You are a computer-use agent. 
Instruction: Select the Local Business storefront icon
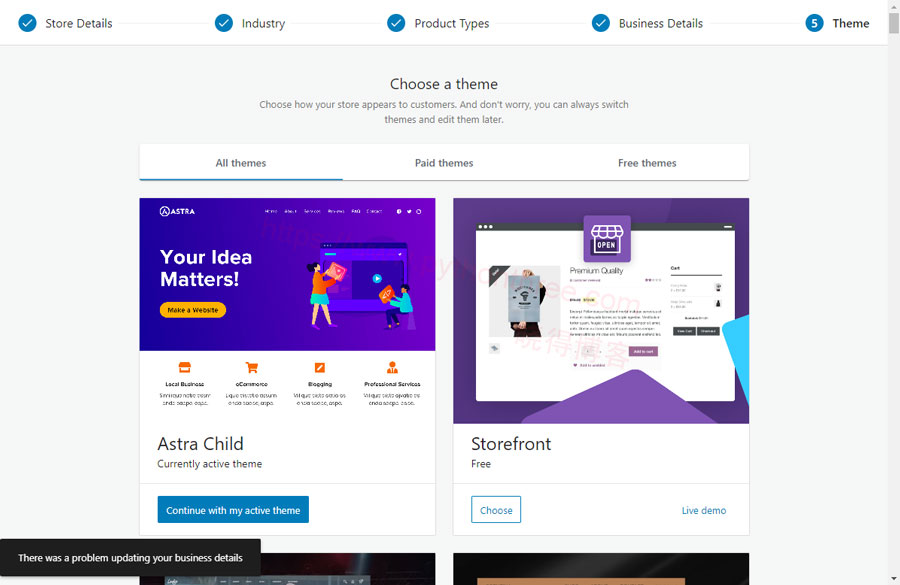184,366
